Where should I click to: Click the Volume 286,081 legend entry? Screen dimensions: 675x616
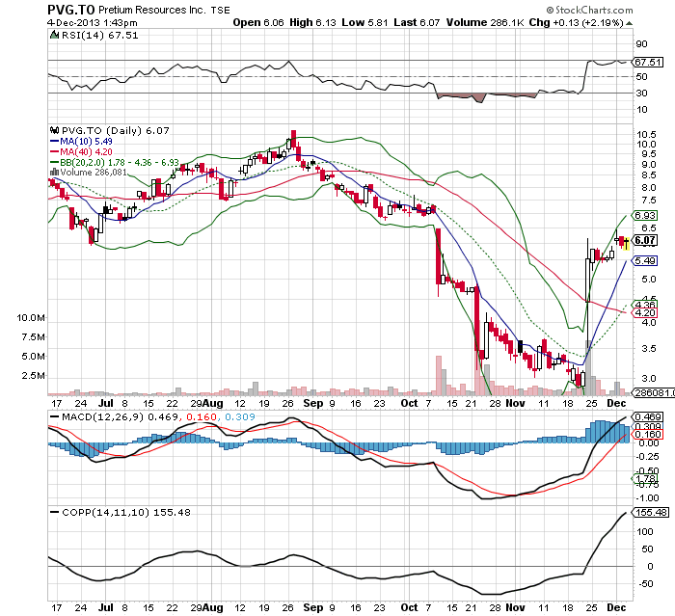coord(94,173)
